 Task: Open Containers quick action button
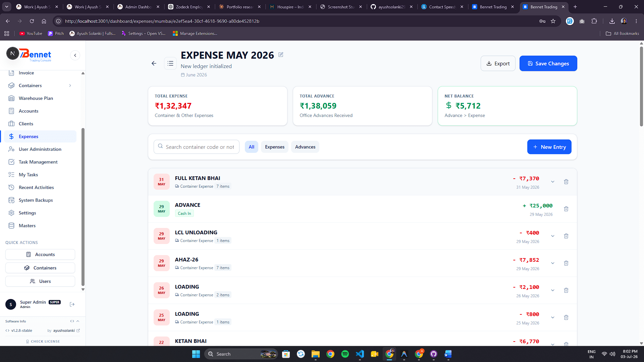coord(40,268)
